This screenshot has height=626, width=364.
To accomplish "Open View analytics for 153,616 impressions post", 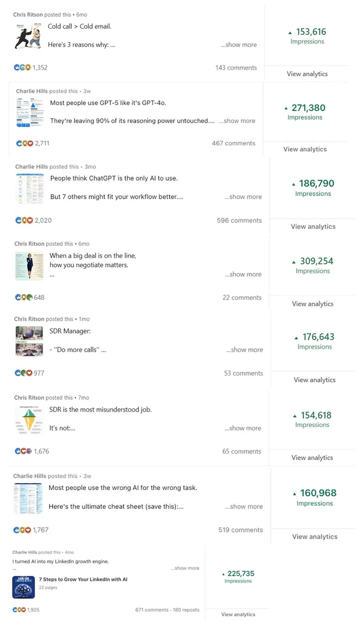I will 307,74.
